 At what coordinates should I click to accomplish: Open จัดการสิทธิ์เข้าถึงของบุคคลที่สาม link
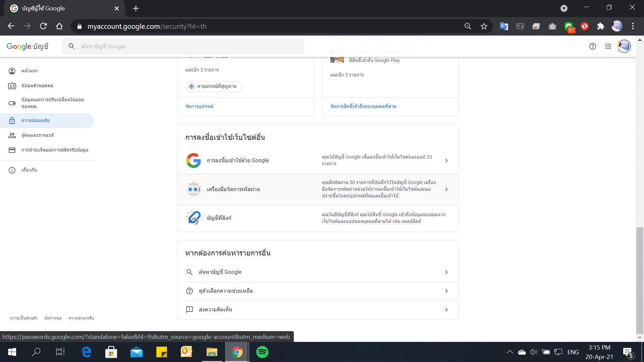coord(363,106)
